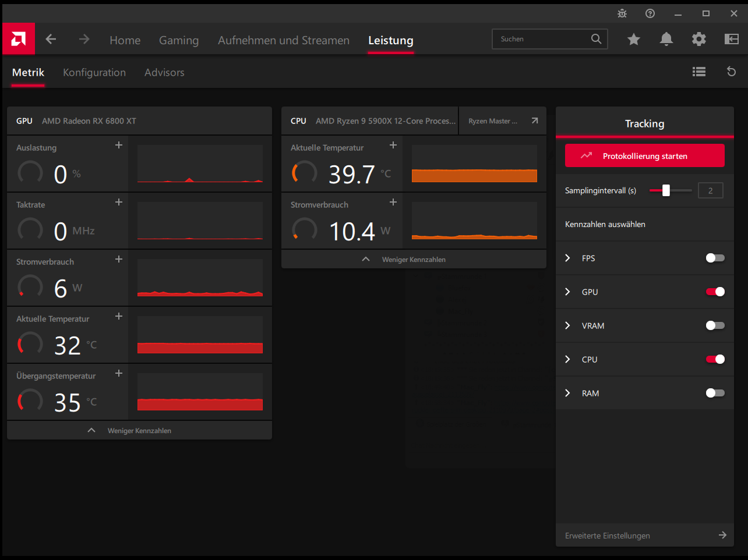Click the Kennzahlen auswählen label
Viewport: 748px width, 560px height.
tap(605, 224)
